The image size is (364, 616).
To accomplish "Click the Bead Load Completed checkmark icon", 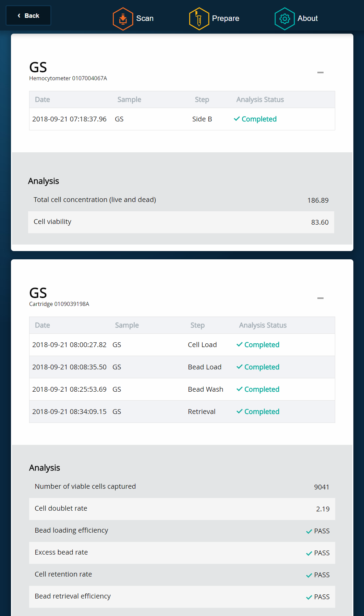I will coord(239,367).
